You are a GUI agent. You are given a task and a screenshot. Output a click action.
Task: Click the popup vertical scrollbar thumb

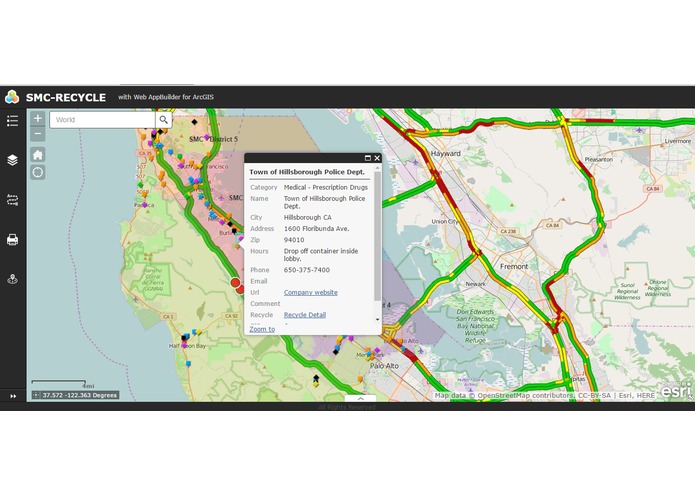(x=377, y=236)
